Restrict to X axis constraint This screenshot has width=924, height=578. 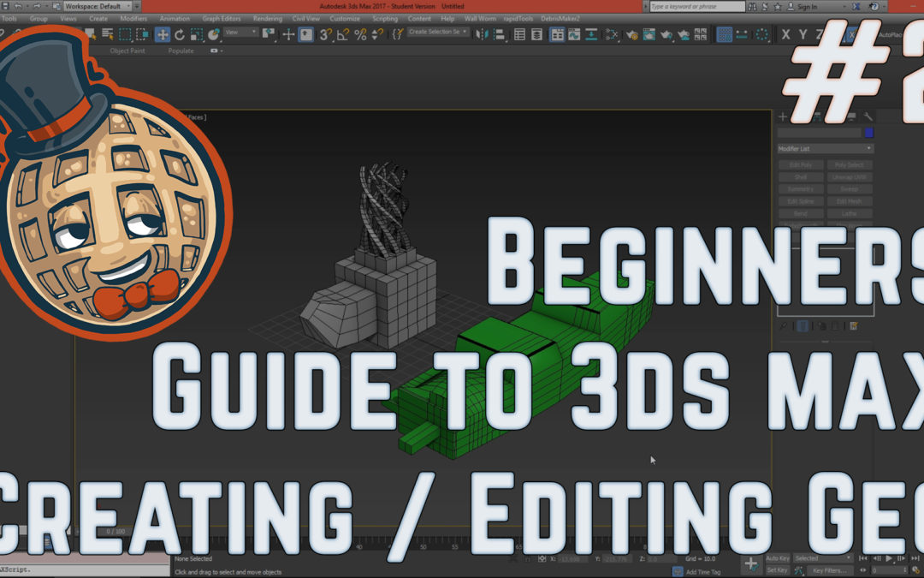pyautogui.click(x=785, y=35)
